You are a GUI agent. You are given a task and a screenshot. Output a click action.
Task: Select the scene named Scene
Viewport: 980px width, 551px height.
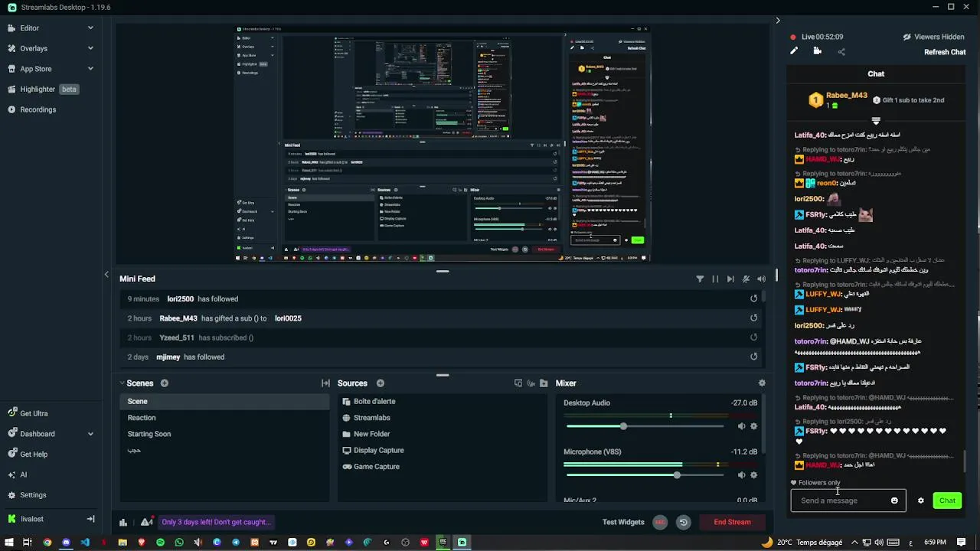pyautogui.click(x=225, y=401)
